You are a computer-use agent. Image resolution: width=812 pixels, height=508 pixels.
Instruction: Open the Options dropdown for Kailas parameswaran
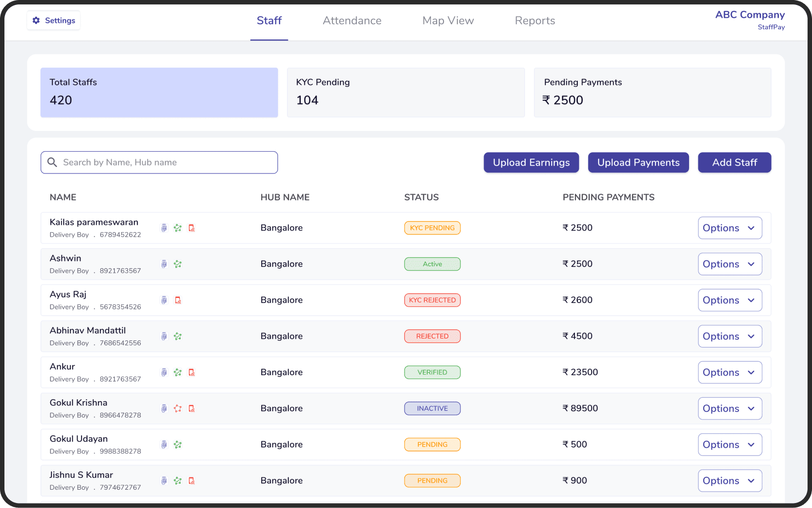pyautogui.click(x=730, y=228)
